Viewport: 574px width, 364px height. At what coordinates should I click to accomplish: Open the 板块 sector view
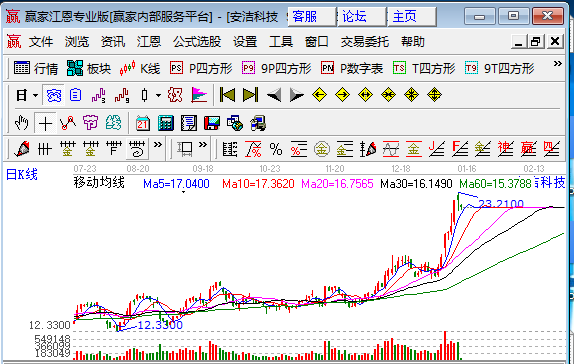click(89, 68)
